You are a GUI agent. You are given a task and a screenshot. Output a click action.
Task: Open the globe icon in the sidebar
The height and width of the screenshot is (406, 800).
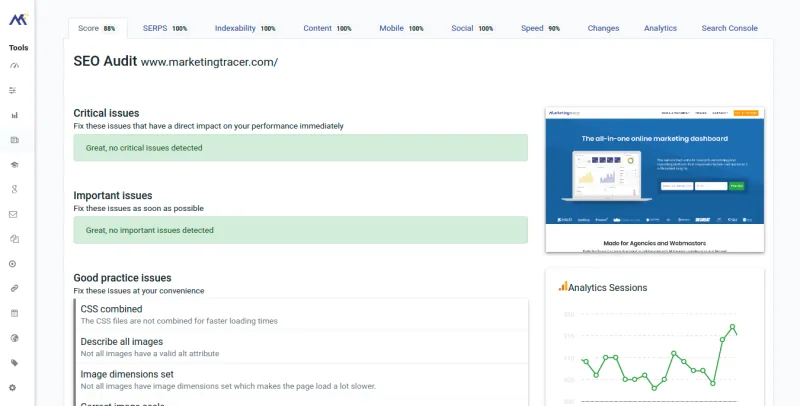coord(14,338)
